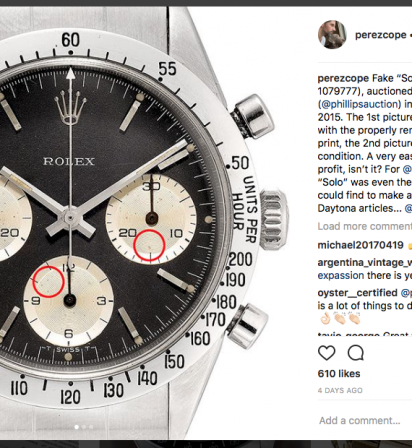Open the @phillipsauction mention link
412x448 pixels.
[361, 104]
